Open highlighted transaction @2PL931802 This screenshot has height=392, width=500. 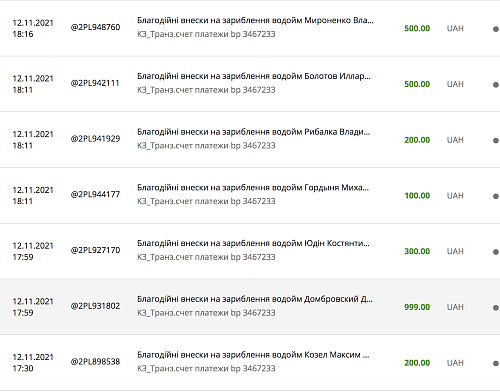[x=95, y=306]
